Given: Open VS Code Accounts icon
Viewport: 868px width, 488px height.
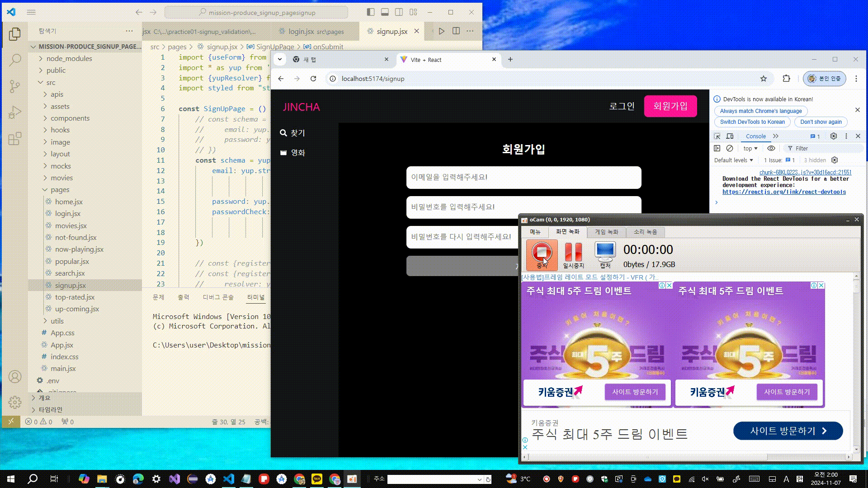Looking at the screenshot, I should coord(15,377).
